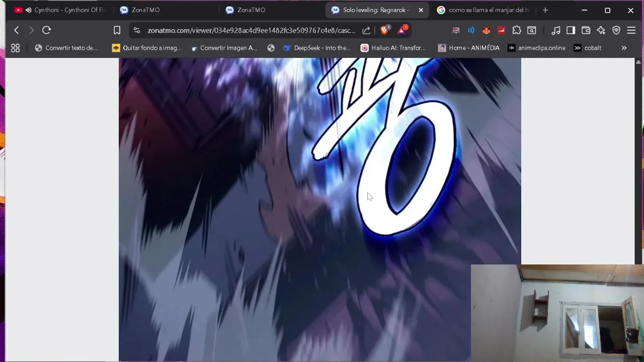Open a new tab with plus button
Screen dimensions: 644x362
coord(545,10)
